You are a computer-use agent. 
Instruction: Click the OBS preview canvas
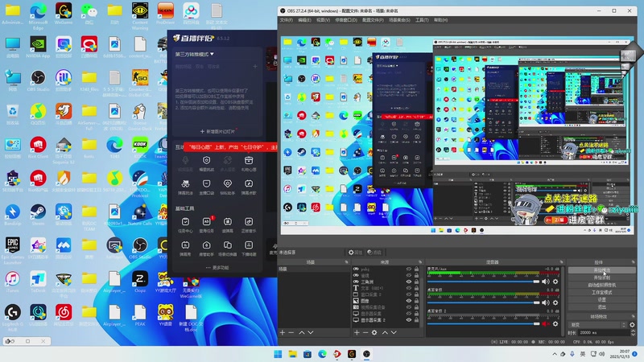pyautogui.click(x=456, y=136)
